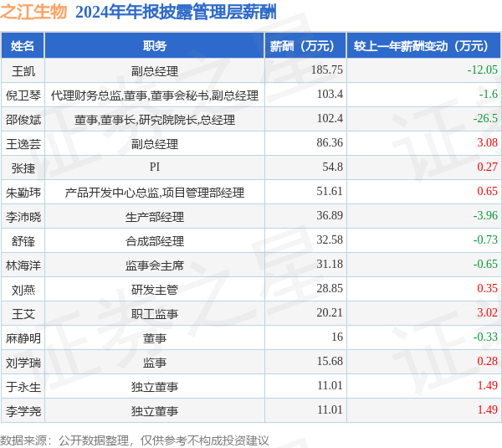Select the name 林海洋
Screen dimensions: 502x448
click(23, 265)
